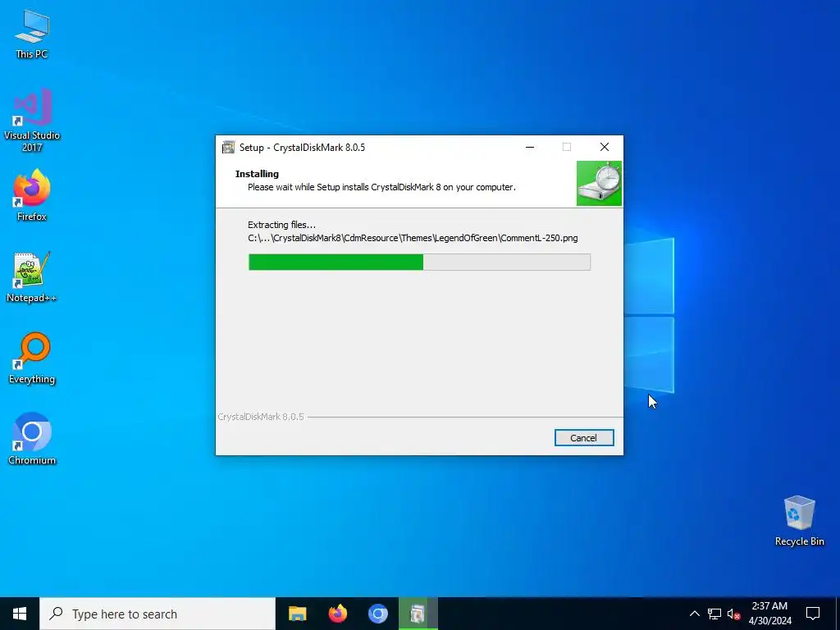Screen dimensions: 840x630
Task: Close the Setup window
Action: click(605, 148)
